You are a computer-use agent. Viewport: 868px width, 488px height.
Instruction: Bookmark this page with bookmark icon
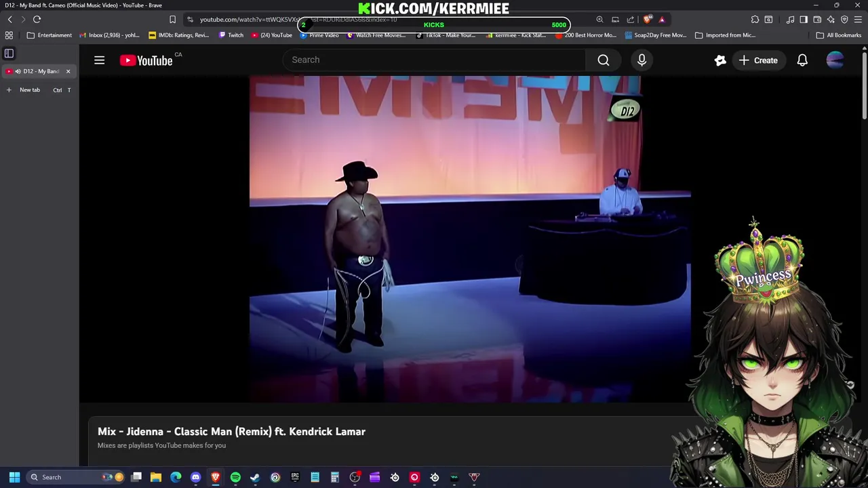[x=172, y=20]
